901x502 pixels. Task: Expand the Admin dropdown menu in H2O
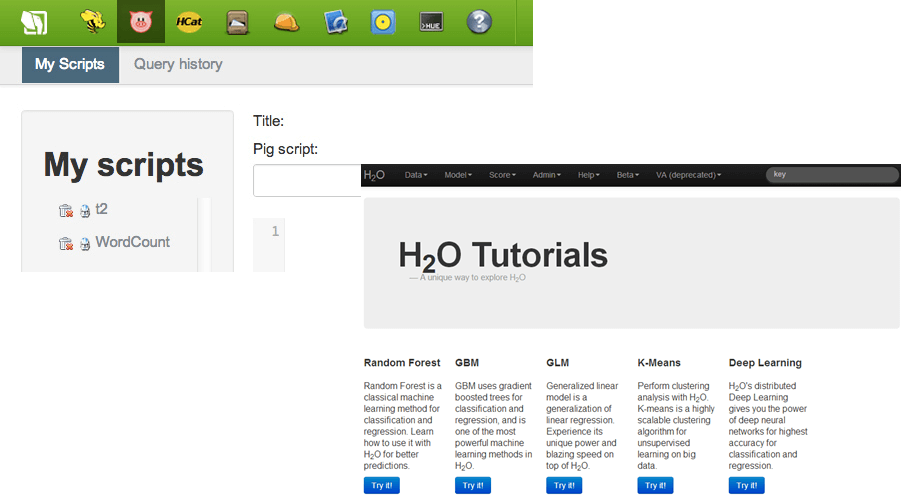coord(546,175)
